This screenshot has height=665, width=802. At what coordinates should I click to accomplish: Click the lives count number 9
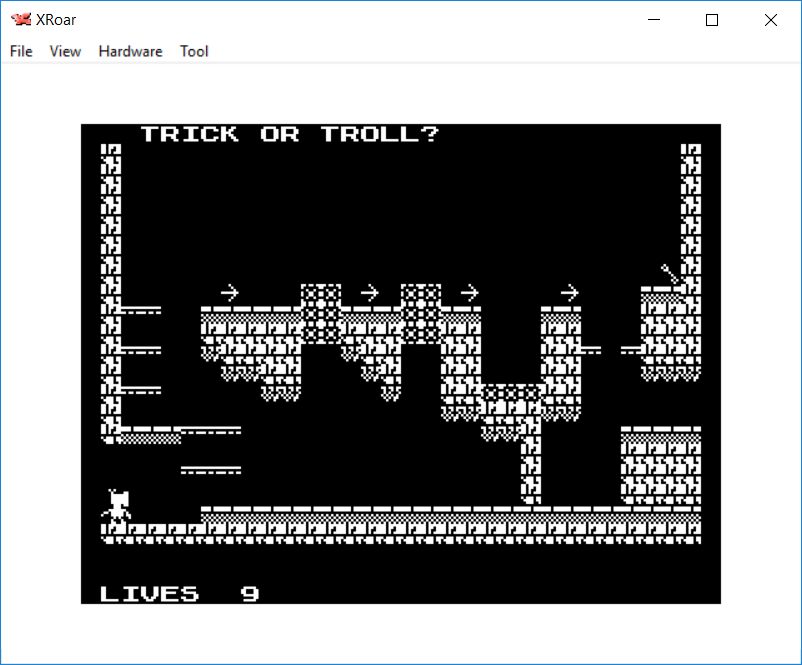(250, 594)
